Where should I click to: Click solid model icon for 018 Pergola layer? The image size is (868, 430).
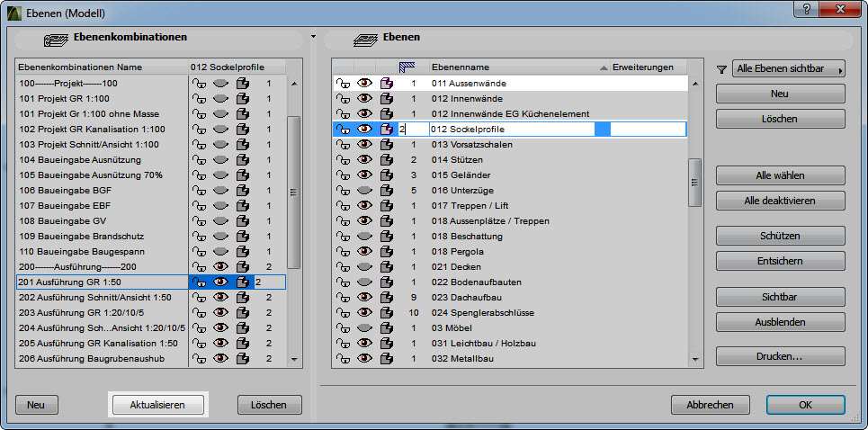click(x=387, y=251)
